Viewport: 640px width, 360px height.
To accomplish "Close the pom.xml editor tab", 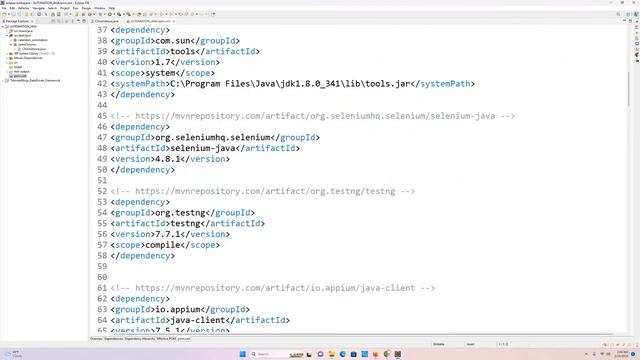I will tap(174, 21).
